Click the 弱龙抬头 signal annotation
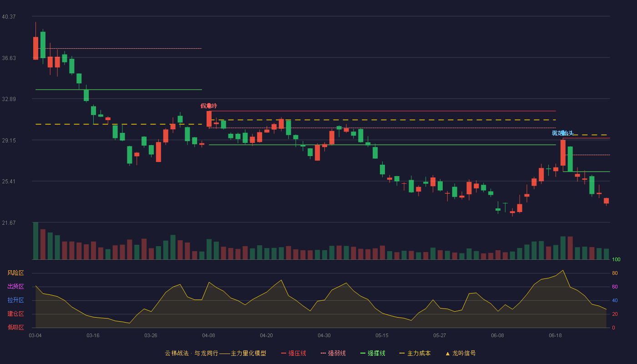Screen dimensions: 637x364 pos(563,133)
